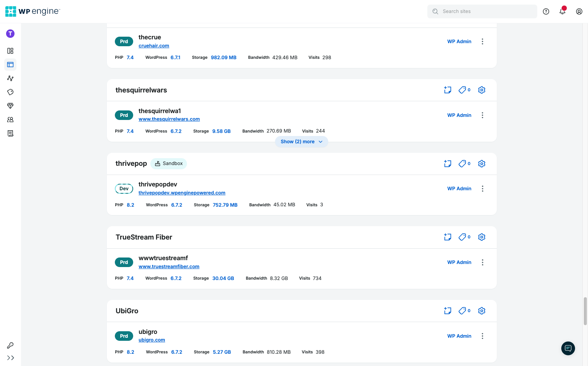
Task: Open three-dot menu for thesquirrelwa1
Action: (482, 115)
